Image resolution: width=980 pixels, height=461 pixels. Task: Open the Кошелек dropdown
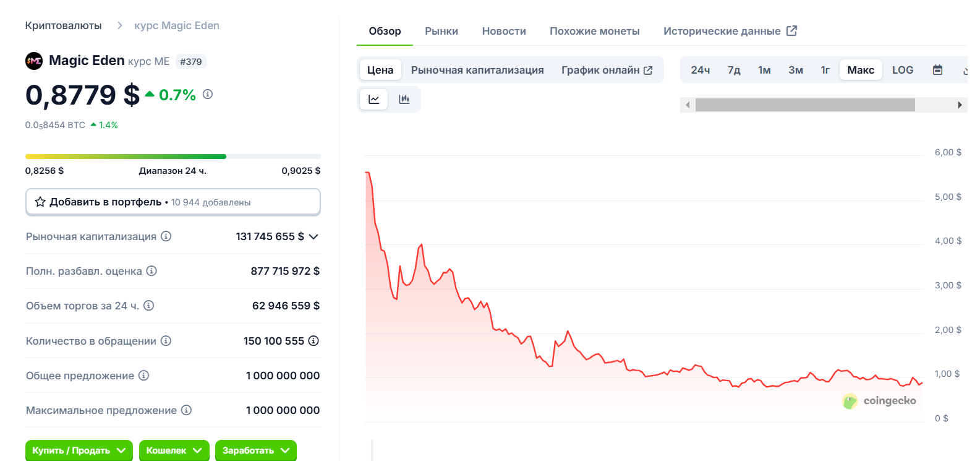click(x=174, y=450)
